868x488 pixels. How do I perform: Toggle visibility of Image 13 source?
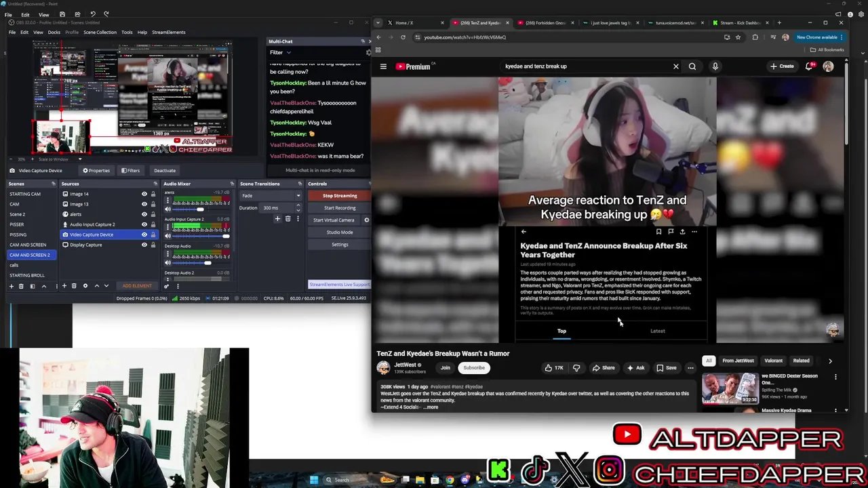[144, 204]
